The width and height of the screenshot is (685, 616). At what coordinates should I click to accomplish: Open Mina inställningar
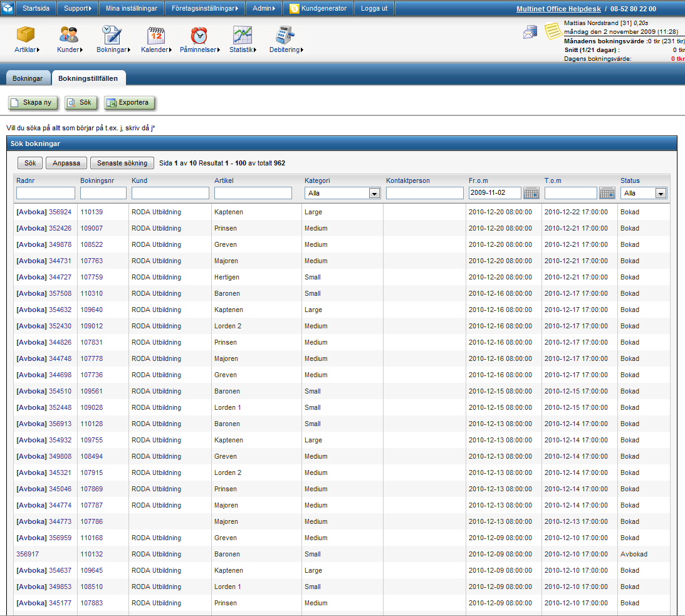[132, 8]
